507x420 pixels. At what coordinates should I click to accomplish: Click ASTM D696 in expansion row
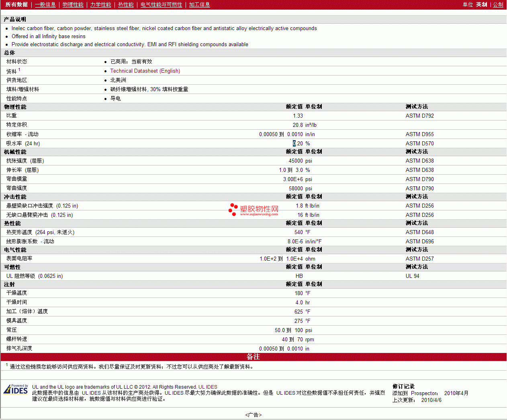coord(420,242)
